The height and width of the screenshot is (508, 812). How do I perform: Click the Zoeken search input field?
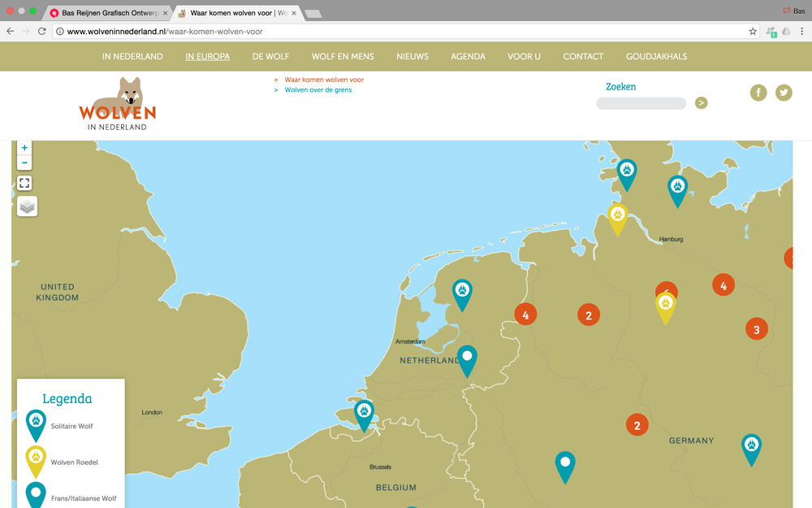pyautogui.click(x=641, y=103)
